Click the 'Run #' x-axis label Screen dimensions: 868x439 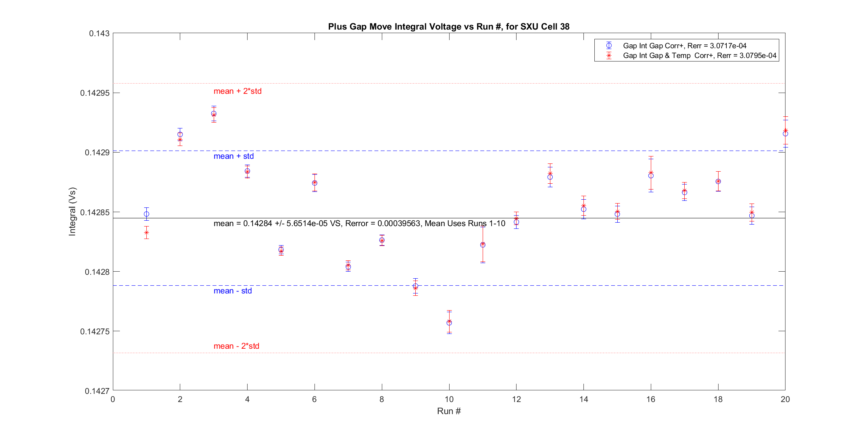click(x=448, y=411)
